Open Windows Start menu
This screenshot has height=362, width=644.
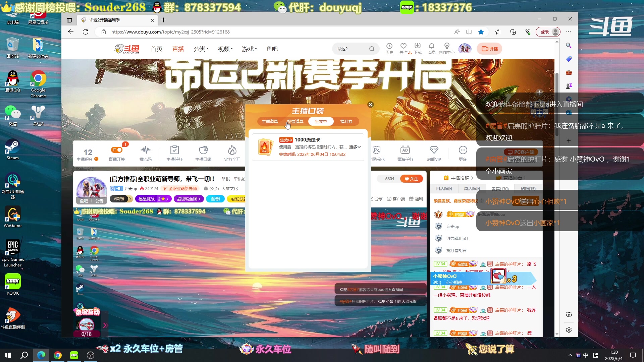click(8, 355)
